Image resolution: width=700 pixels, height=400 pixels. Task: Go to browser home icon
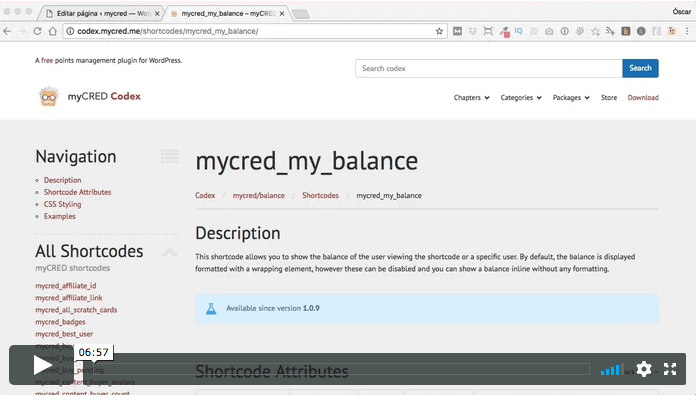53,31
